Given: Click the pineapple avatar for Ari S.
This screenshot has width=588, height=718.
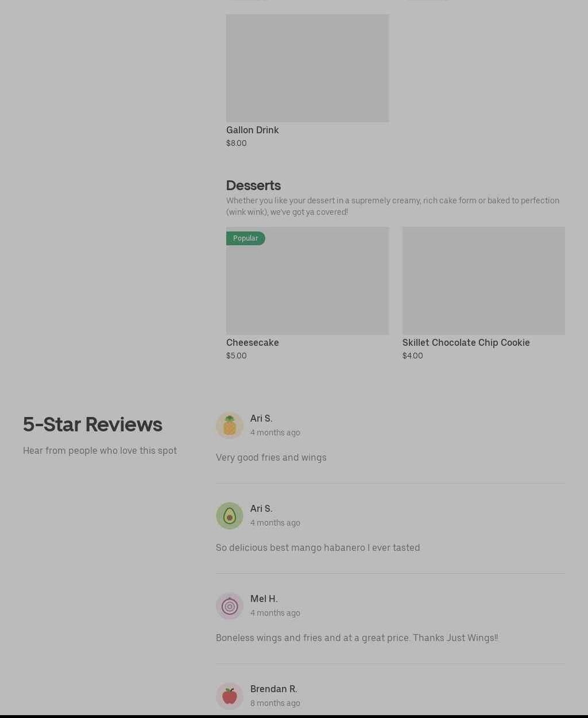Looking at the screenshot, I should pos(230,426).
